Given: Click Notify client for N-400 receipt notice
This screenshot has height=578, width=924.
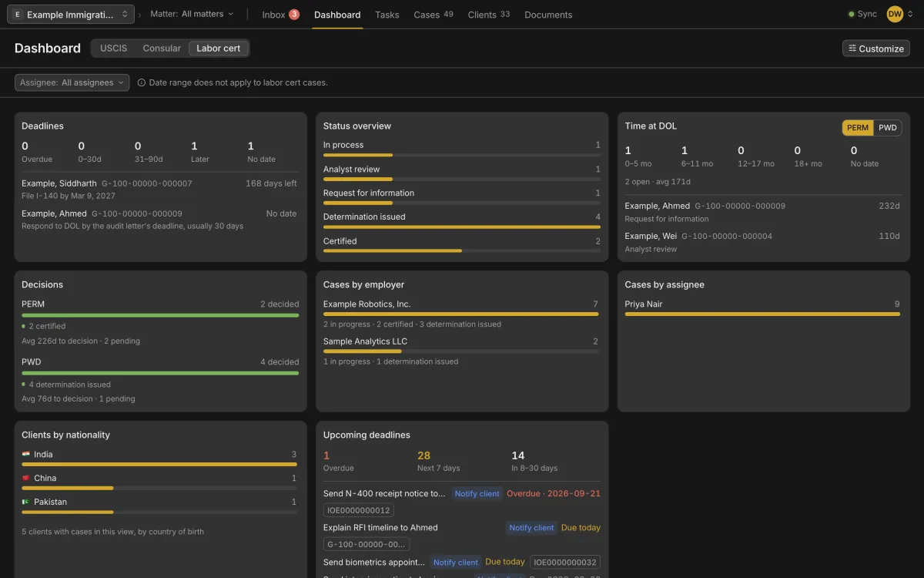Looking at the screenshot, I should [x=477, y=494].
